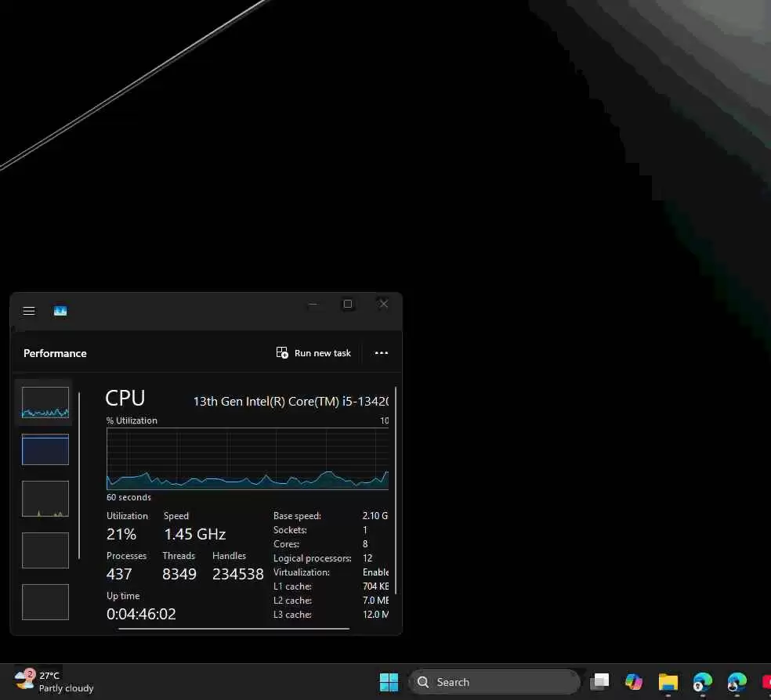The width and height of the screenshot is (771, 700).
Task: Maximize the Task Manager window
Action: click(x=348, y=304)
